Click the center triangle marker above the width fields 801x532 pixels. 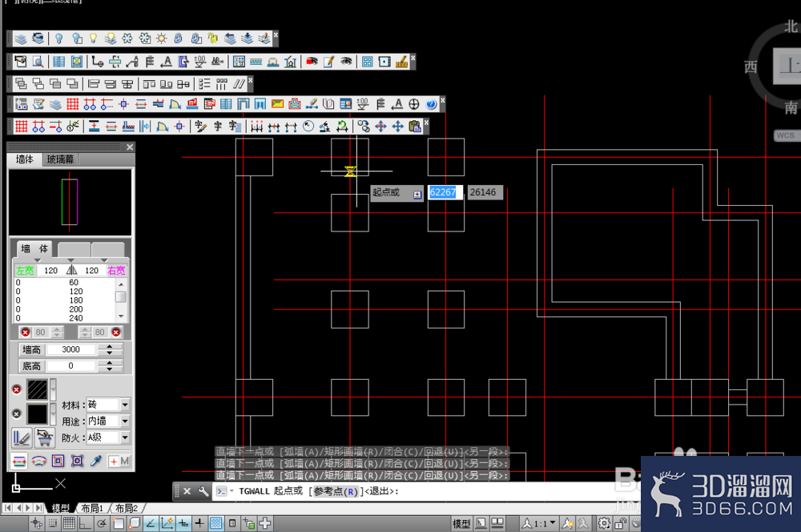coord(71,260)
